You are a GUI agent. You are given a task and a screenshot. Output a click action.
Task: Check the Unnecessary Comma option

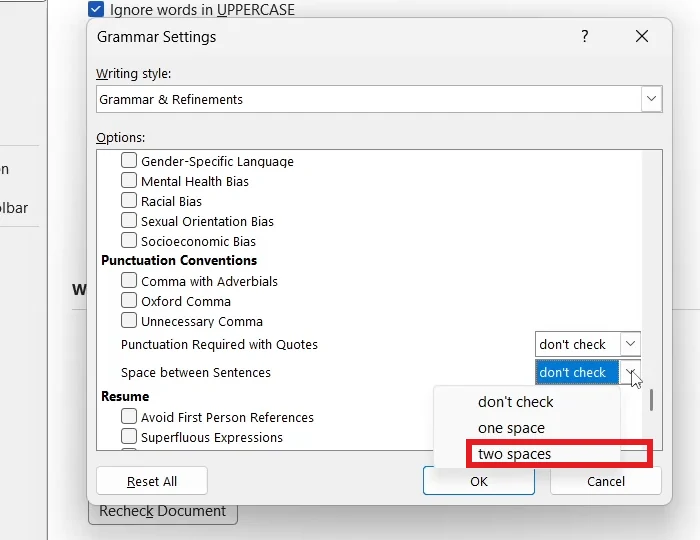(x=129, y=321)
